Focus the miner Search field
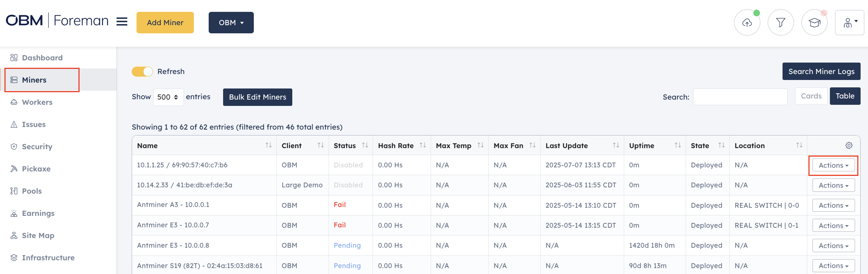Viewport: 868px width, 274px height. 740,97
